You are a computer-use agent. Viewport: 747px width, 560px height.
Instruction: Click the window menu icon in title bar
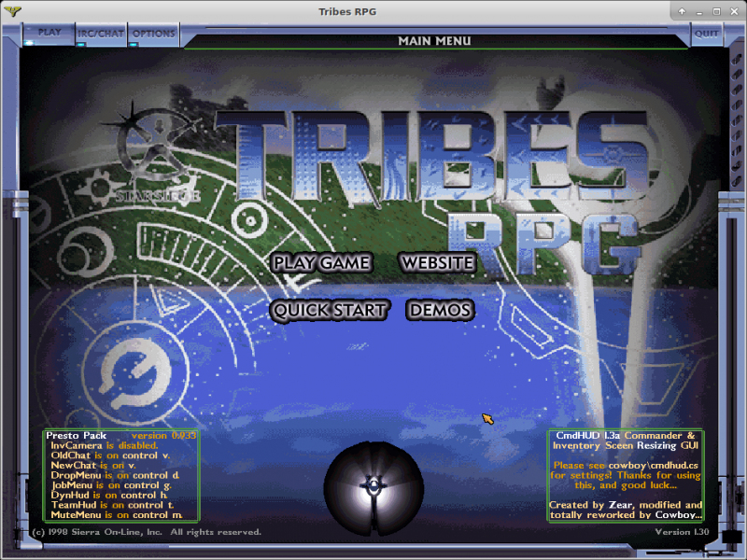13,10
